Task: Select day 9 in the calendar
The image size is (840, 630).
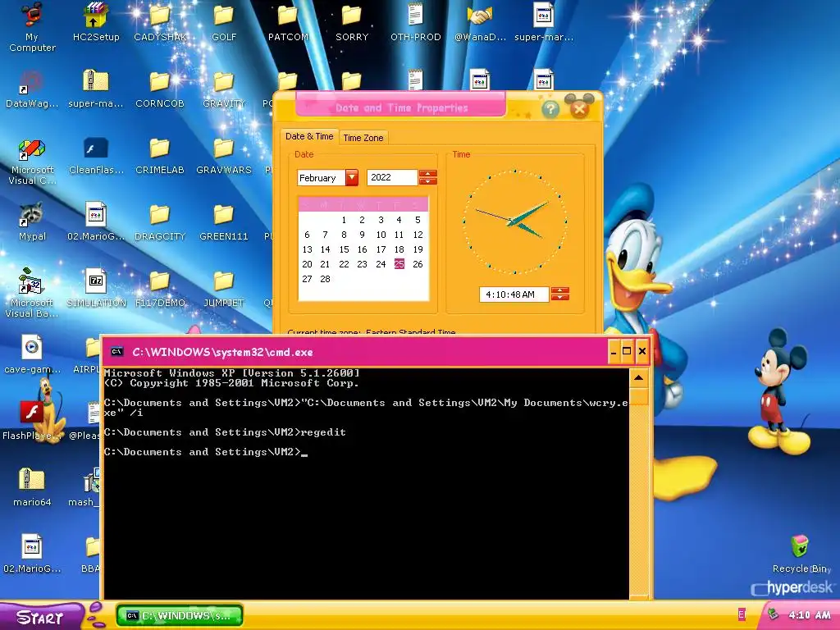Action: pyautogui.click(x=362, y=235)
